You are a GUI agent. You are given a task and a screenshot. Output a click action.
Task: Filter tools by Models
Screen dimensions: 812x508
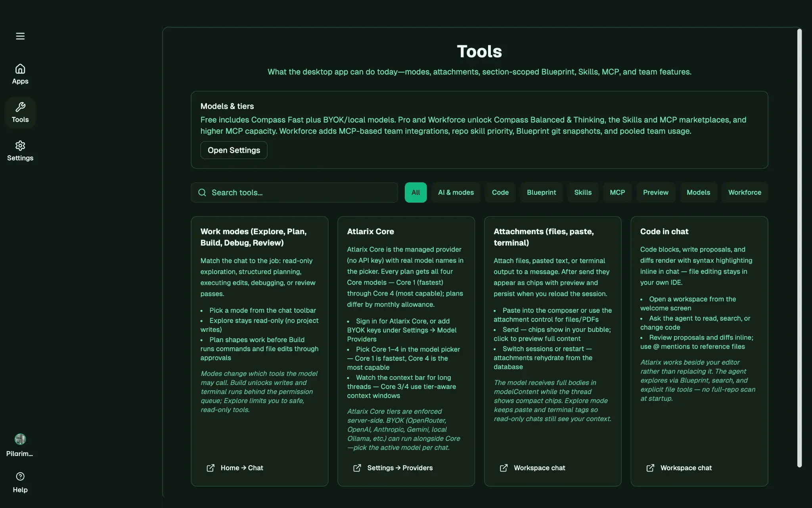coord(698,192)
